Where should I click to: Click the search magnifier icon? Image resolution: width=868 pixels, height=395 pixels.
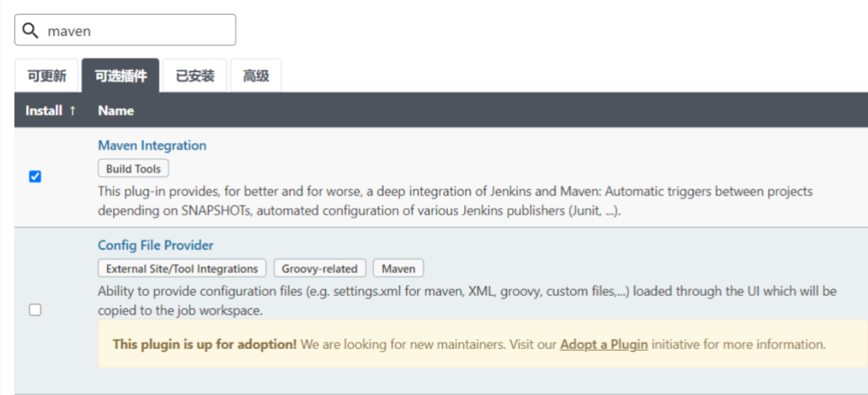[31, 31]
